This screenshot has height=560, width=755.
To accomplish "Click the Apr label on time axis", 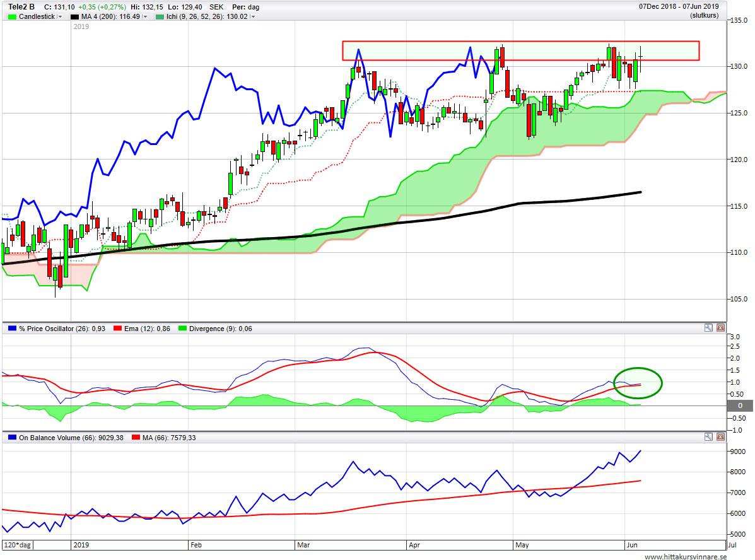I will 414,545.
